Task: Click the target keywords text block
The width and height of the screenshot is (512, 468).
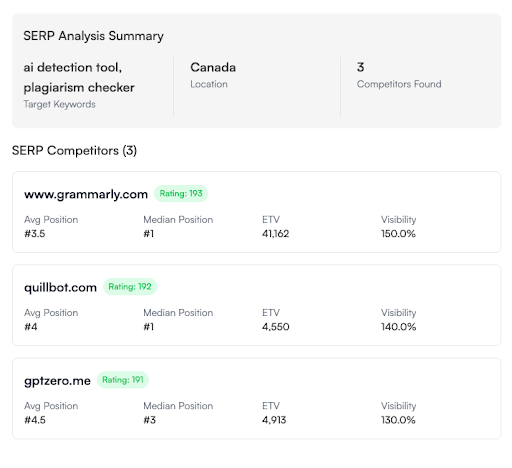Action: pyautogui.click(x=79, y=77)
